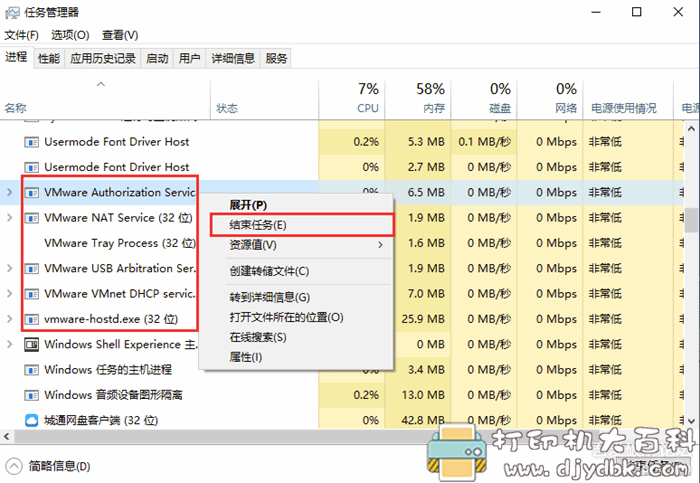Click the icon of the 5.3 MB Usermode Font Driver Host

(x=31, y=142)
